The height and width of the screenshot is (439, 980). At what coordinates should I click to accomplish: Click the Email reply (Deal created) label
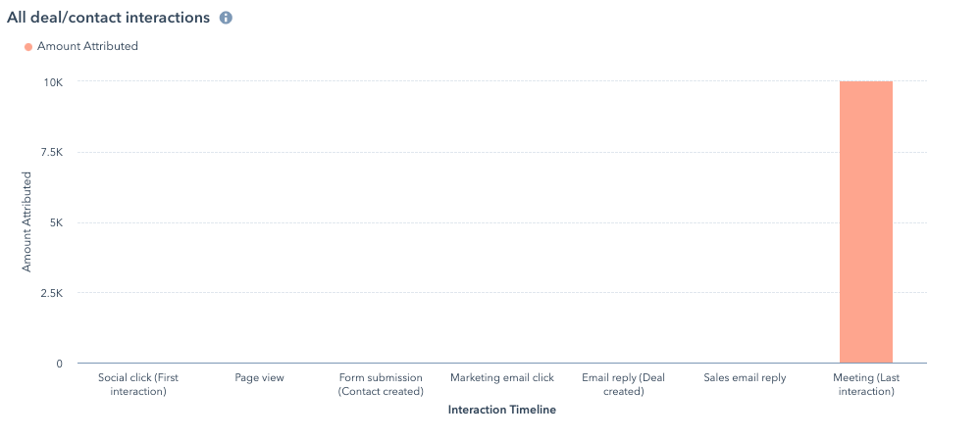pyautogui.click(x=623, y=385)
